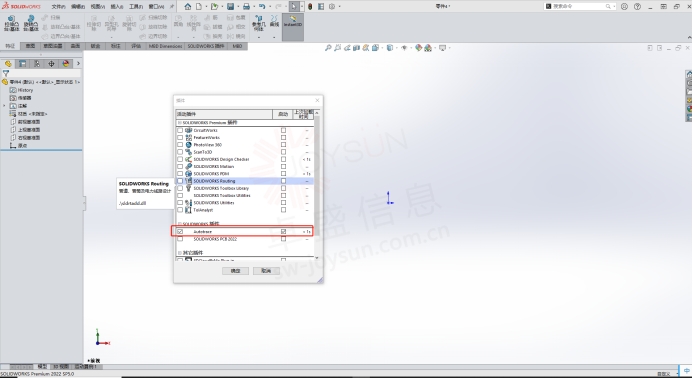Click the help question mark icon
This screenshot has height=378, width=693.
(x=637, y=7)
